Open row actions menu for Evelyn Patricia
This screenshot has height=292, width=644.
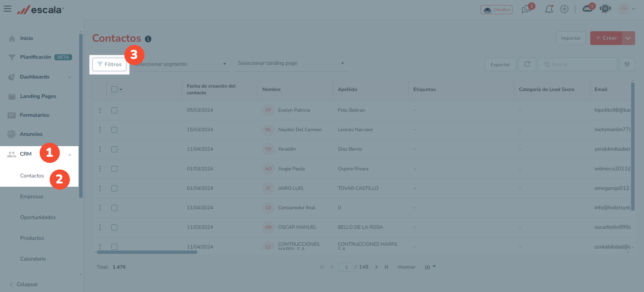click(x=100, y=110)
